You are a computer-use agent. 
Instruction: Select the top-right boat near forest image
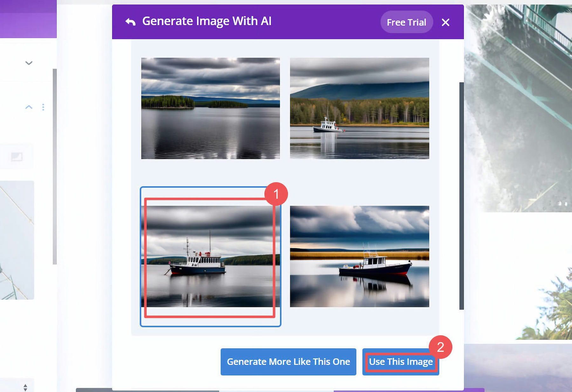pos(361,108)
